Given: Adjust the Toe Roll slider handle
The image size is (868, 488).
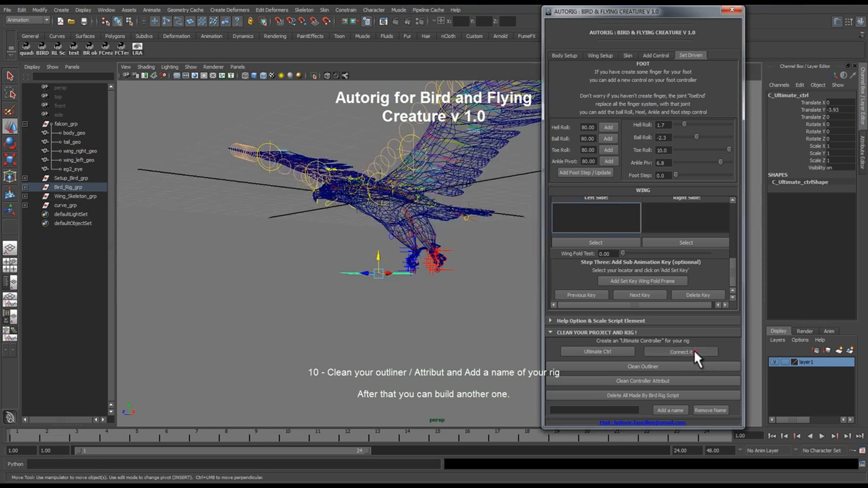Looking at the screenshot, I should [729, 150].
